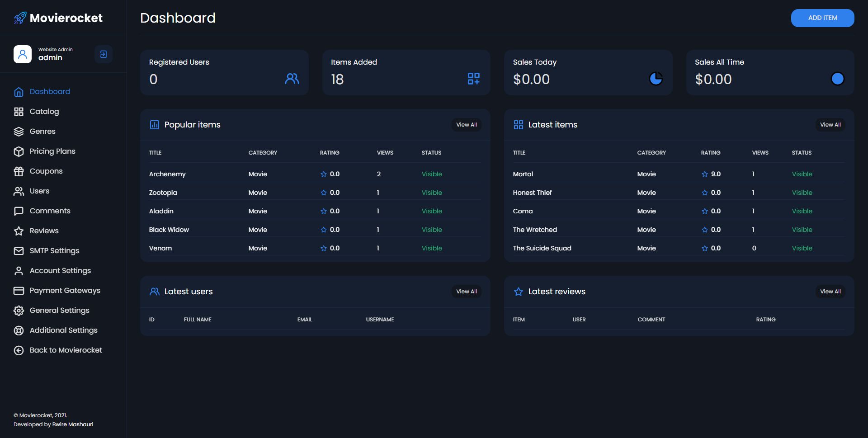Open Account Settings

[x=60, y=270]
